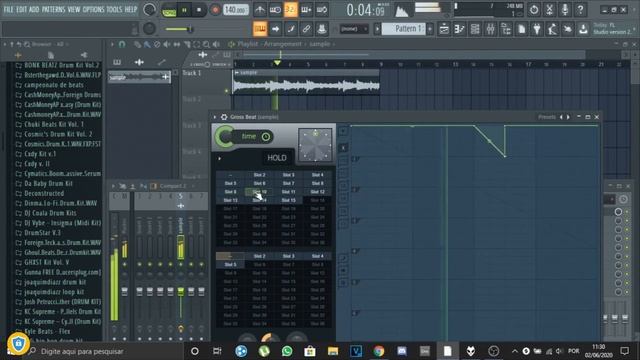Open the TOOLS menu
Screen dimensions: 640x360
pos(114,9)
